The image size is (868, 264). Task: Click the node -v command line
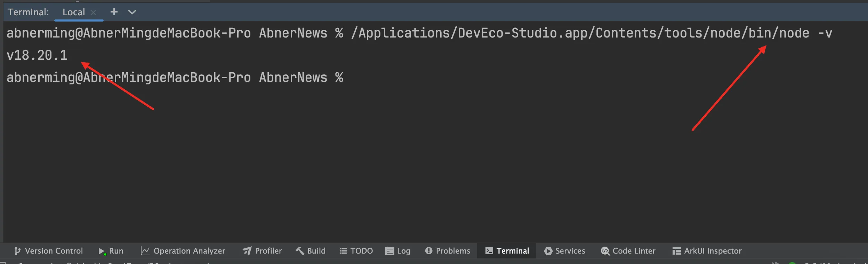click(x=591, y=33)
